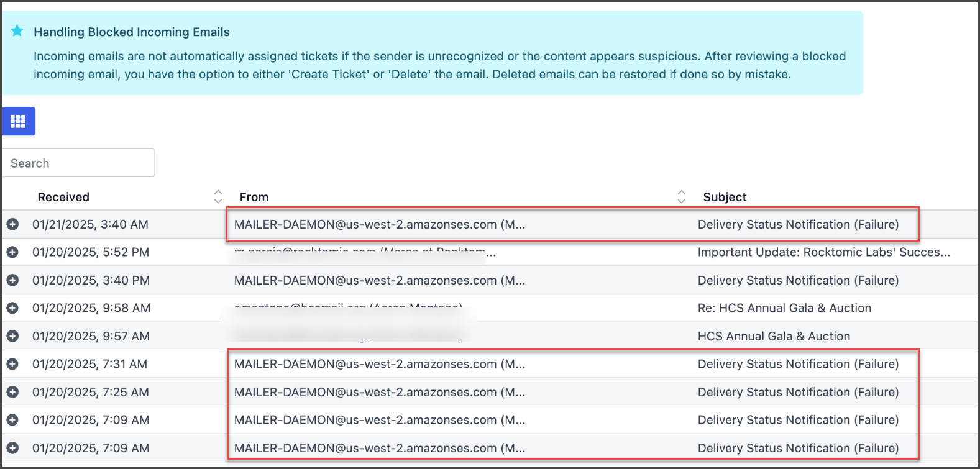Click MAILER-DAEMON sender in the 7:25 AM row
This screenshot has width=980, height=469.
tap(380, 392)
